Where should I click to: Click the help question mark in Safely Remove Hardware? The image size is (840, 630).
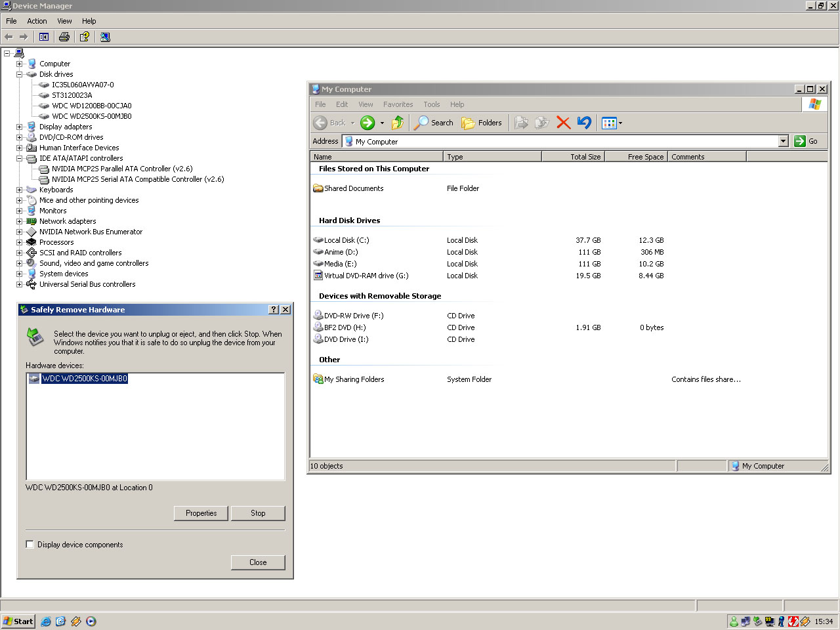coord(274,310)
